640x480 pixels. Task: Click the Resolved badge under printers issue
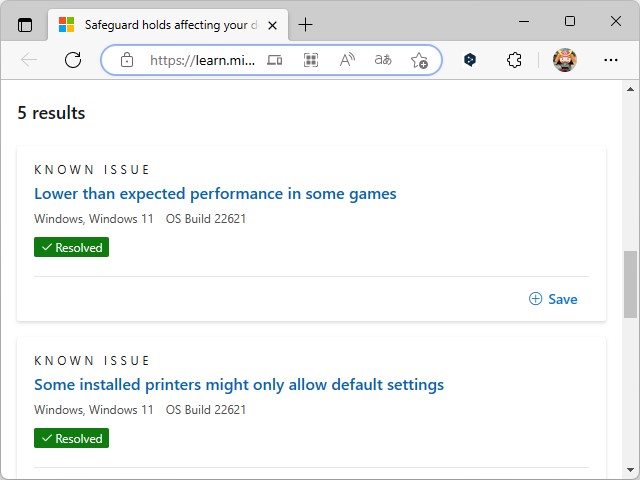(71, 438)
